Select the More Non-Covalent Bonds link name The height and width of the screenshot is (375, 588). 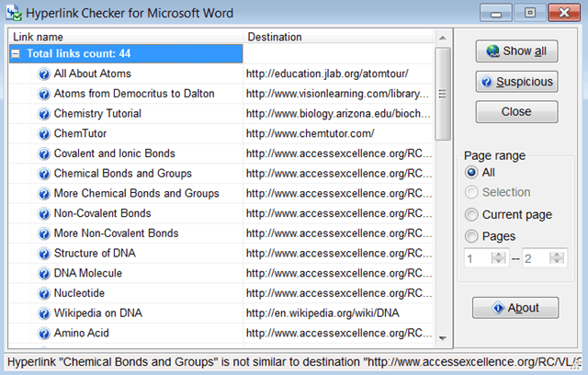click(x=116, y=233)
